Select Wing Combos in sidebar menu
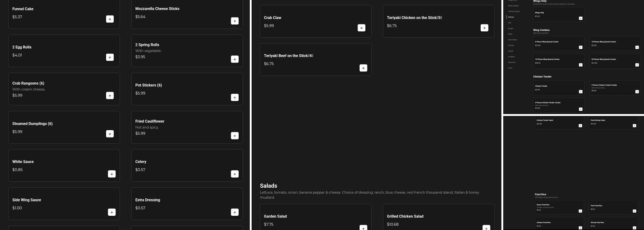Viewport: 644px width, 230px height. (513, 6)
